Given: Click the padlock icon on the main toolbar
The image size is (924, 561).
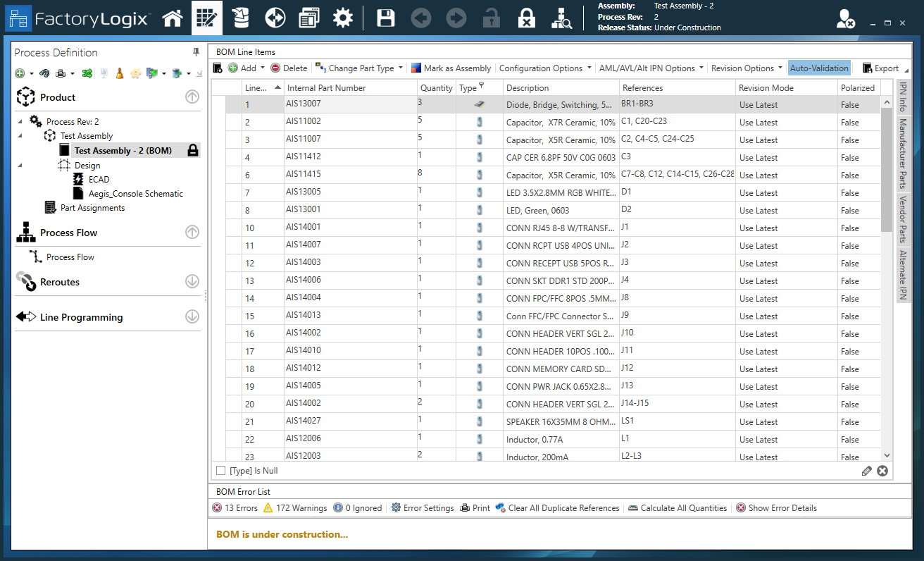Looking at the screenshot, I should tap(492, 18).
